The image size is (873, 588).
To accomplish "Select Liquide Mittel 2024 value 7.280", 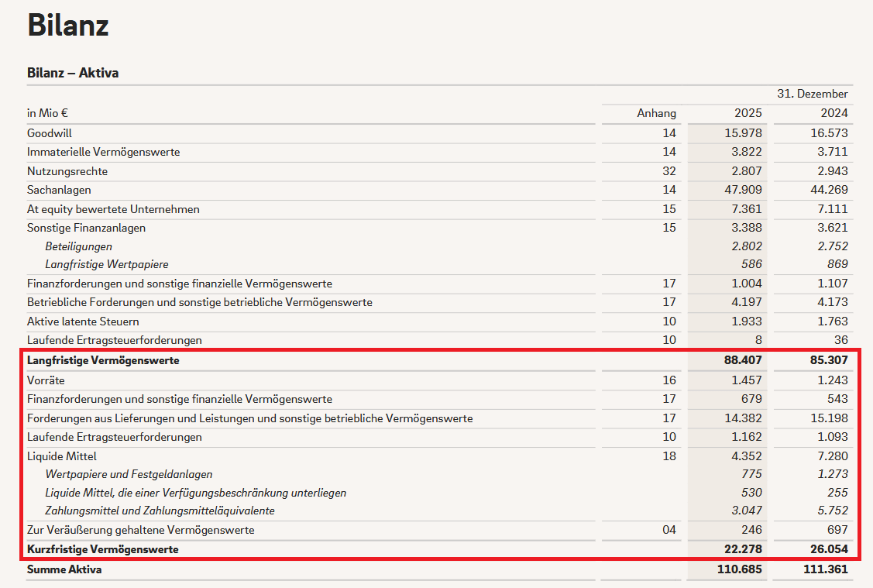I will point(833,456).
